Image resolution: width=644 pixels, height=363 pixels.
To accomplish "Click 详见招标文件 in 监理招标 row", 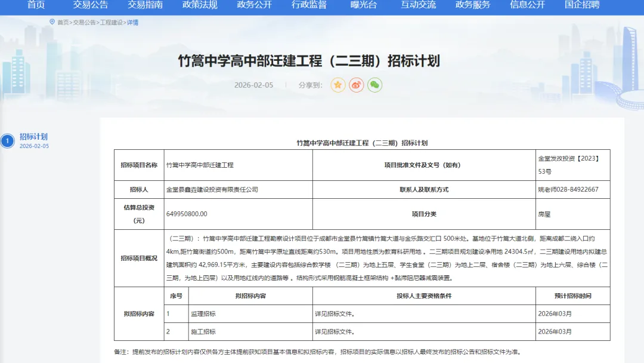I will (x=424, y=313).
